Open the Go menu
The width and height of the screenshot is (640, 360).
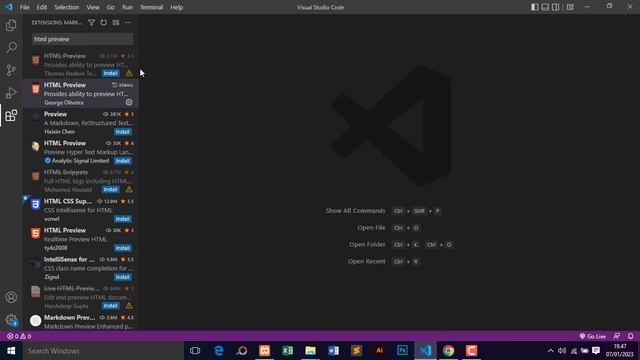(x=111, y=7)
